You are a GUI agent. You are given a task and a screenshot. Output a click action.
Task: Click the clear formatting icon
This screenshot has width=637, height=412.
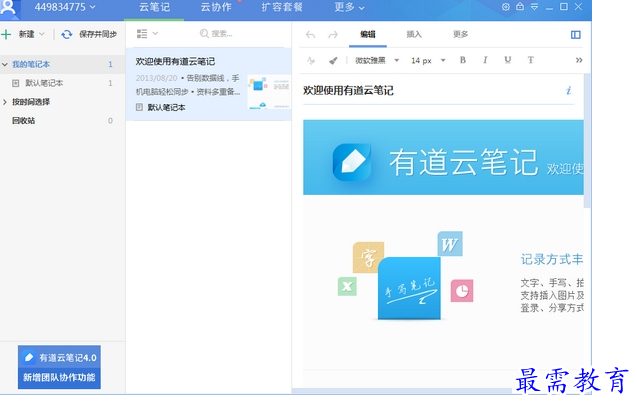pos(311,61)
